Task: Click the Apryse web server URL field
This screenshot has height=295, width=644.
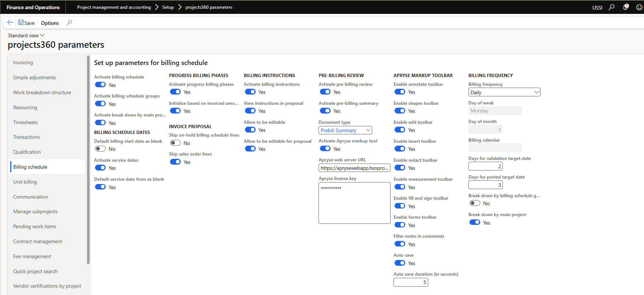Action: pyautogui.click(x=354, y=168)
